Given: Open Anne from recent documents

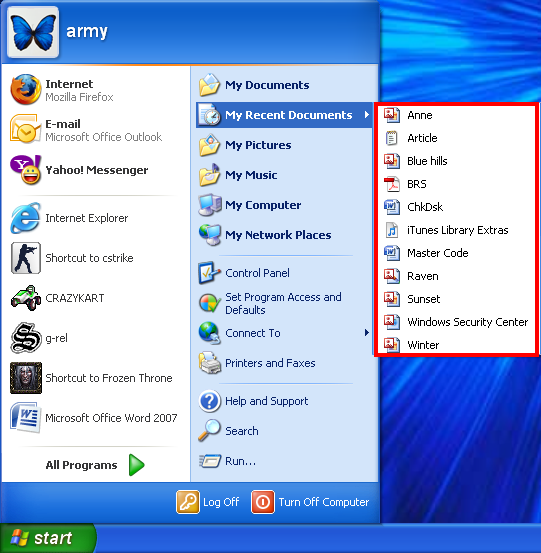Looking at the screenshot, I should click(456, 115).
